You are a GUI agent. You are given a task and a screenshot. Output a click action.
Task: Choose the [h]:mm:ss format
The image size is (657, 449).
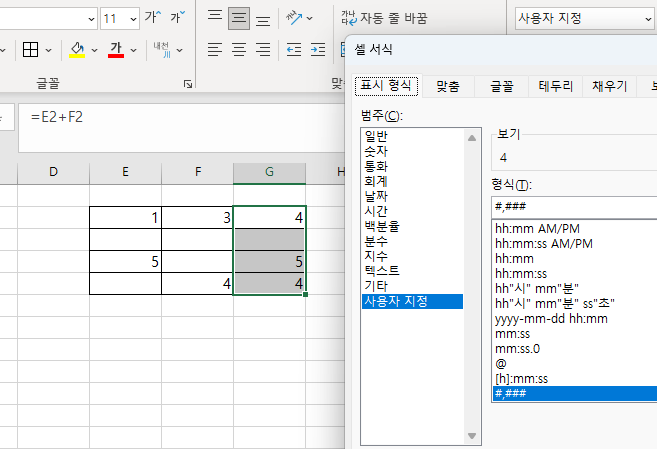click(575, 379)
